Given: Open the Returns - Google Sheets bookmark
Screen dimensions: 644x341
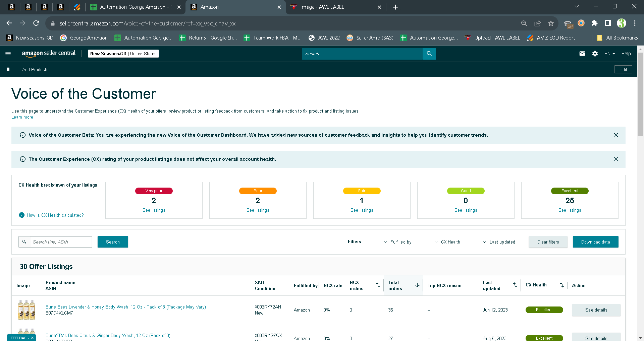Looking at the screenshot, I should pos(208,38).
